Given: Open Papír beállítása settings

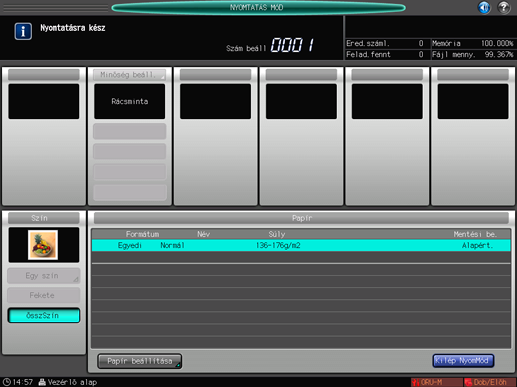Looking at the screenshot, I should (x=140, y=361).
